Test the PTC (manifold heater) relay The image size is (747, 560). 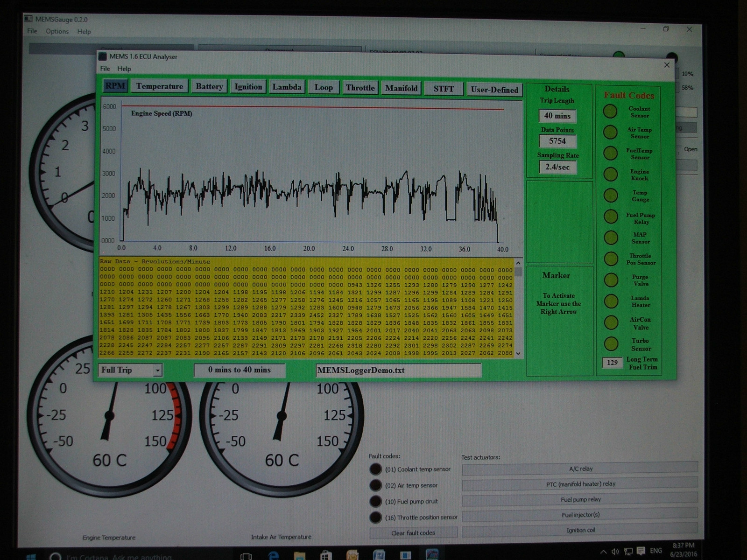click(580, 484)
